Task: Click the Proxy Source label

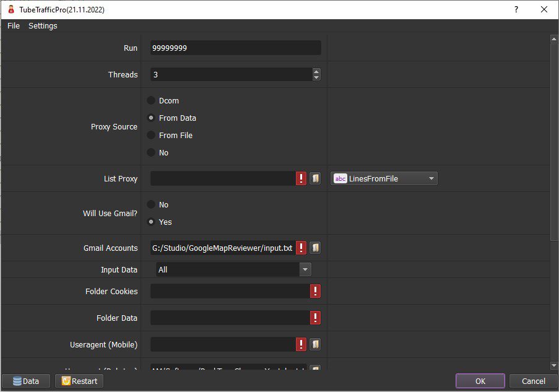Action: click(x=114, y=126)
